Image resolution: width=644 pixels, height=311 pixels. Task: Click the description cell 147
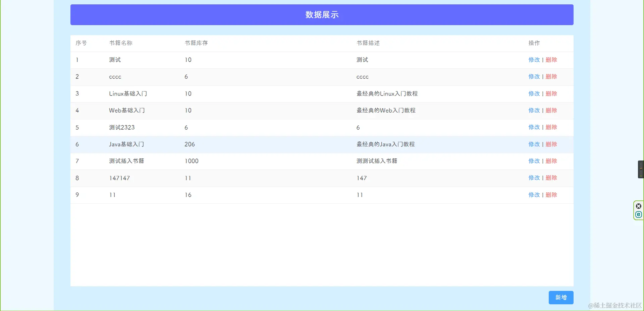click(x=362, y=178)
